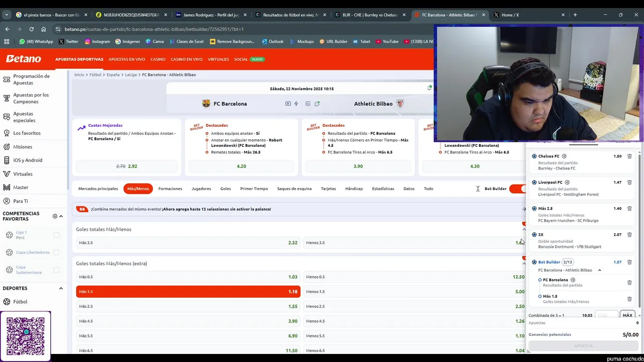644x362 pixels.
Task: Click LaLiga breadcrumb link
Action: tap(131, 75)
